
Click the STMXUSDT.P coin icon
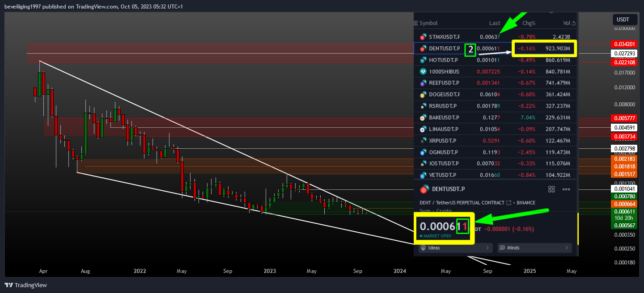point(423,37)
